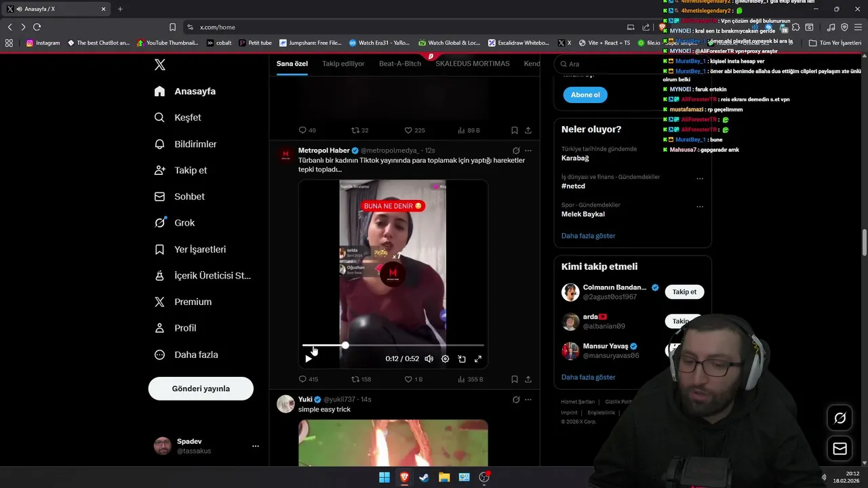Image resolution: width=868 pixels, height=488 pixels.
Task: Open Sohbet messages in sidebar
Action: tap(180, 197)
